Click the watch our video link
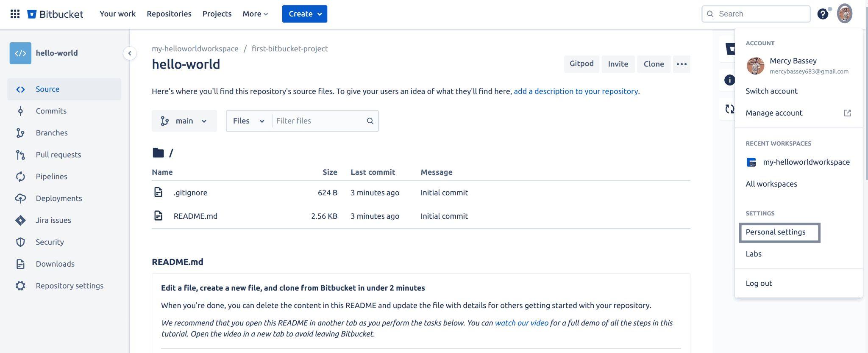This screenshot has height=353, width=868. (x=521, y=323)
